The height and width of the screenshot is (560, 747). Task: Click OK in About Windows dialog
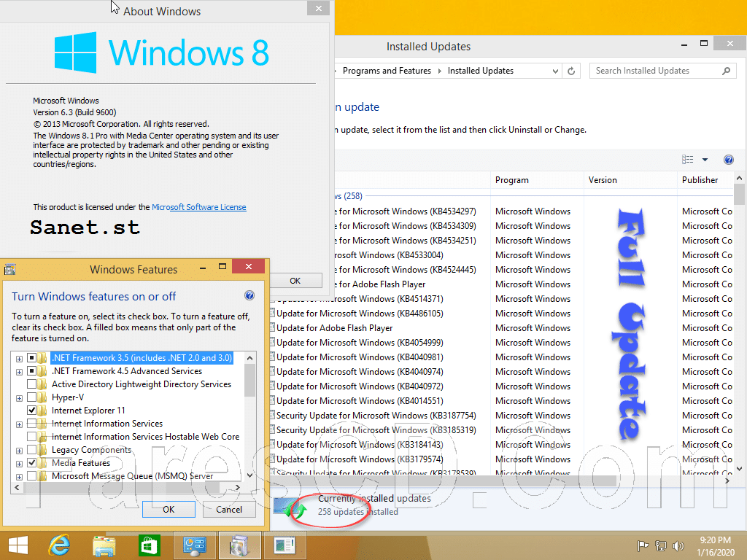click(x=295, y=281)
